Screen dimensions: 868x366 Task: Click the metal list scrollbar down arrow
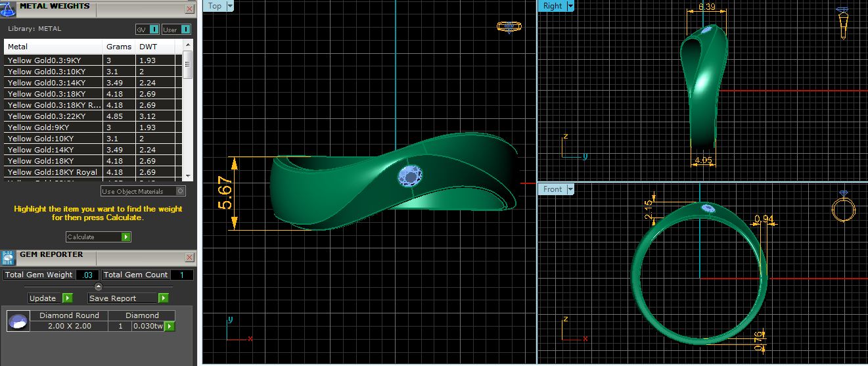pos(188,176)
